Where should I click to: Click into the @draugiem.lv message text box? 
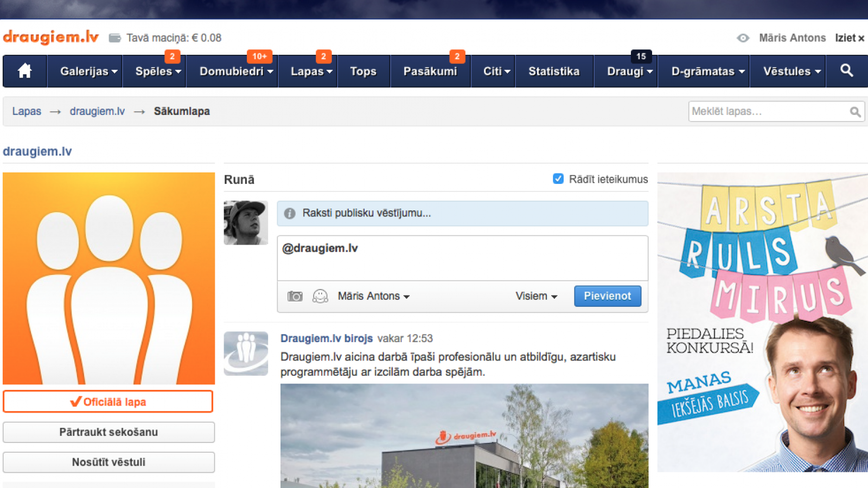point(463,258)
